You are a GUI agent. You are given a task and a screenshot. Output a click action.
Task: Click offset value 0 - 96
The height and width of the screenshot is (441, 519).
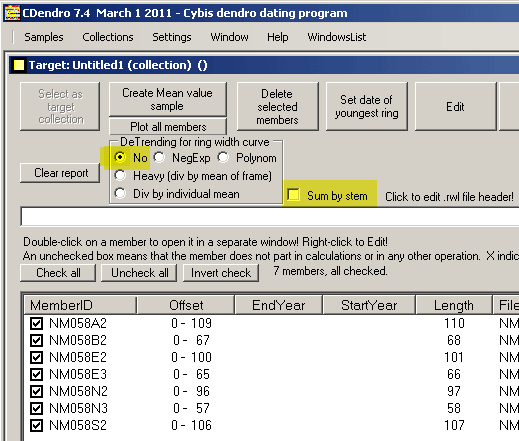(191, 391)
